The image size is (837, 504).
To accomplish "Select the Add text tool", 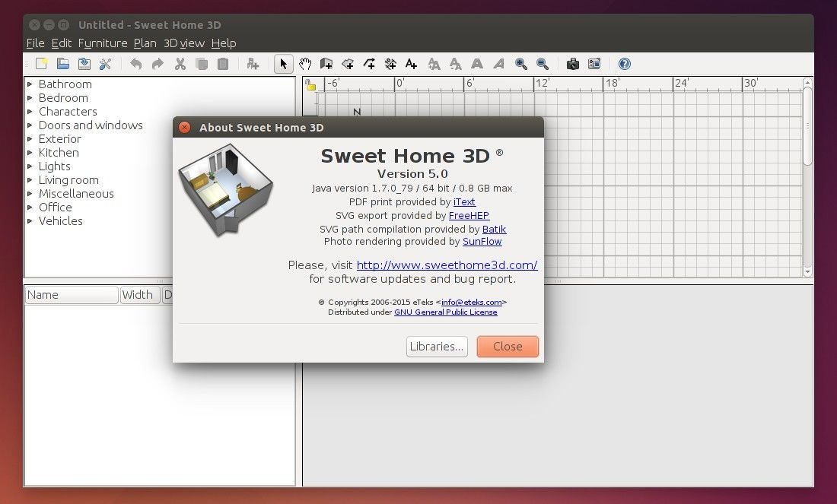I will pos(411,64).
